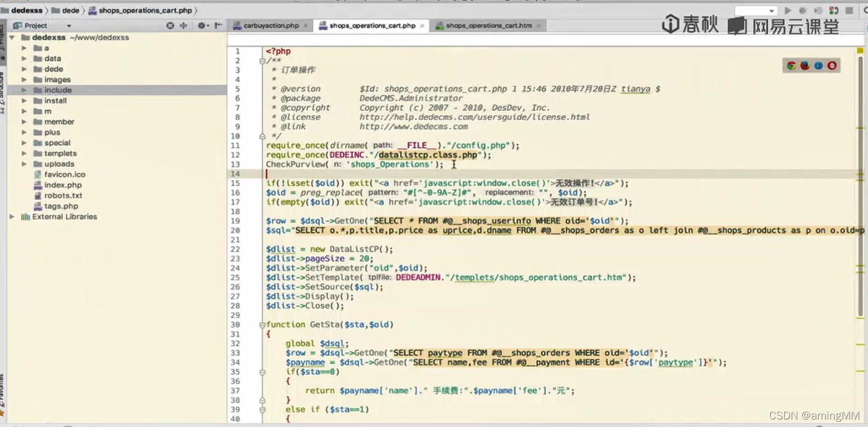The height and width of the screenshot is (427, 868).
Task: Expand the 'a' folder
Action: pyautogui.click(x=24, y=48)
